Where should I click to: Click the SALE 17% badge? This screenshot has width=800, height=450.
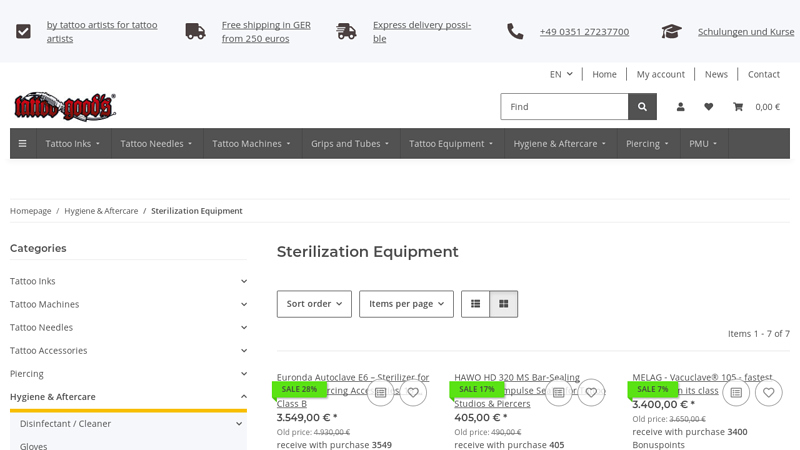point(477,389)
